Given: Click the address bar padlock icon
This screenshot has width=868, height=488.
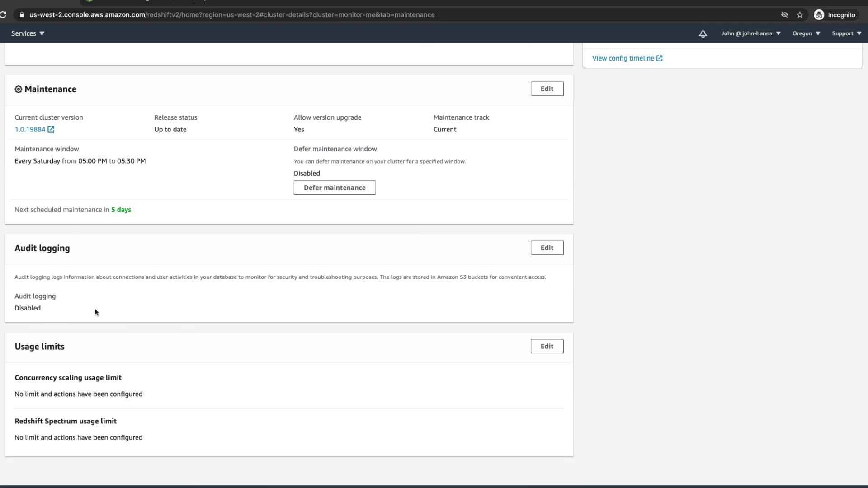Looking at the screenshot, I should pos(21,15).
